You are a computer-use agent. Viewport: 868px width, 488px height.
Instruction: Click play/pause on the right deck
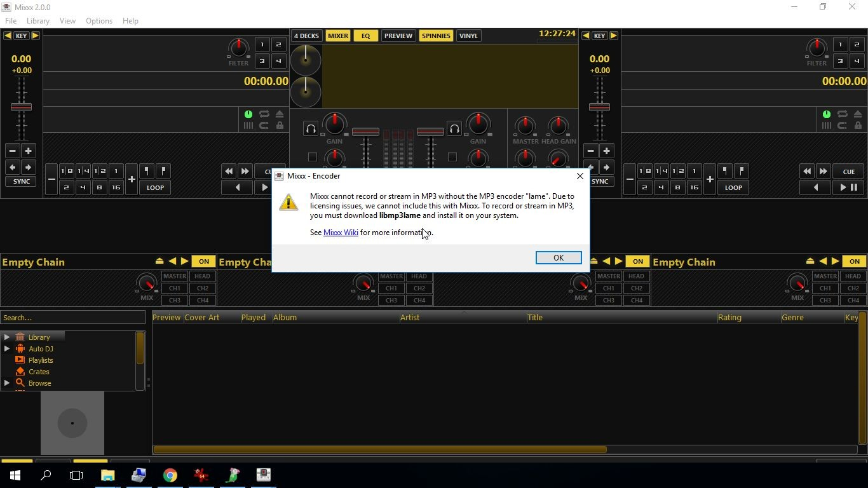pos(849,187)
